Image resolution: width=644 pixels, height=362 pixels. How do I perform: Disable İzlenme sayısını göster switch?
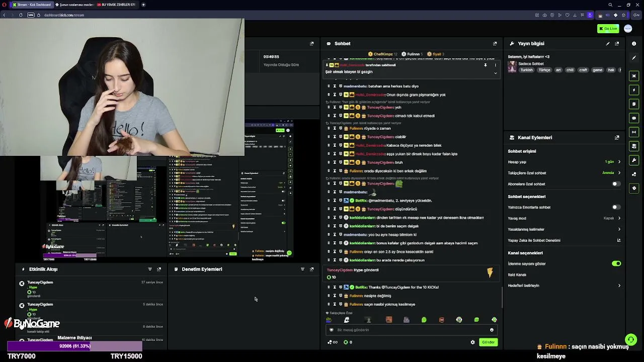tap(616, 263)
